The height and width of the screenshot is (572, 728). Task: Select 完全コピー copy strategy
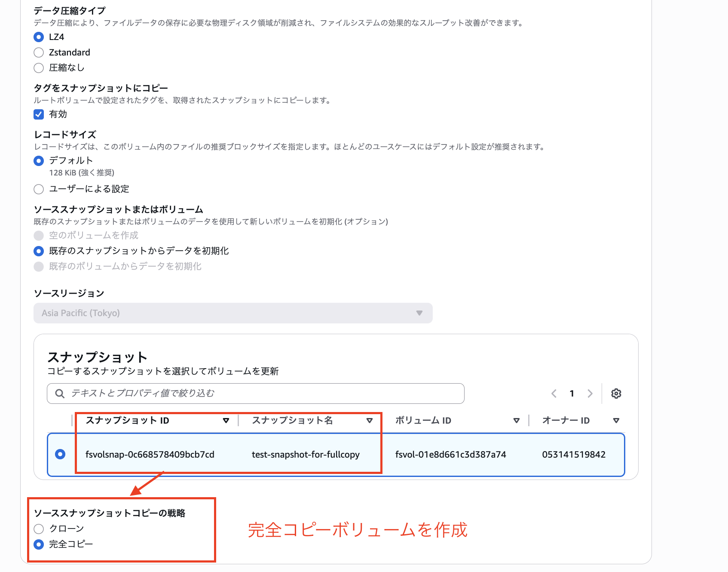pyautogui.click(x=39, y=544)
